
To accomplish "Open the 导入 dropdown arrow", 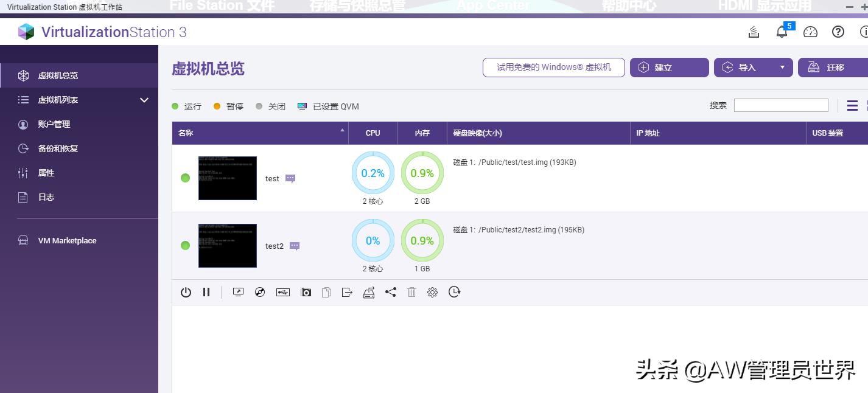I will pos(782,68).
